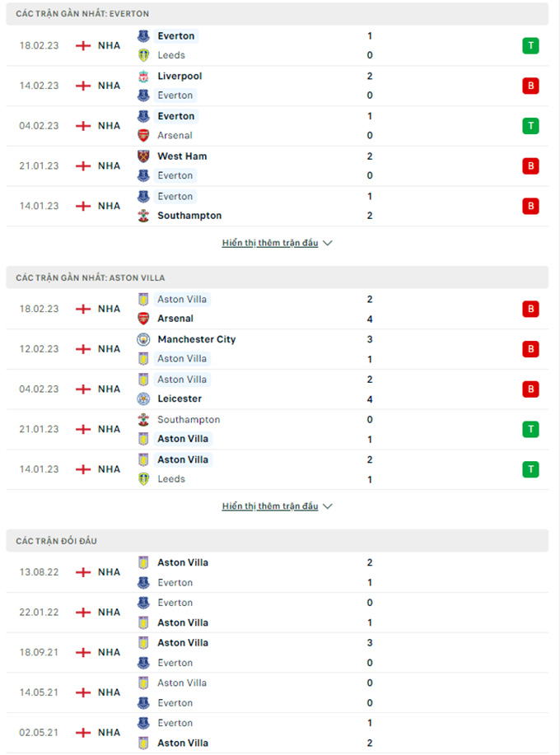Click the England flag beside the 13.08.22 match
The width and height of the screenshot is (560, 755).
83,572
